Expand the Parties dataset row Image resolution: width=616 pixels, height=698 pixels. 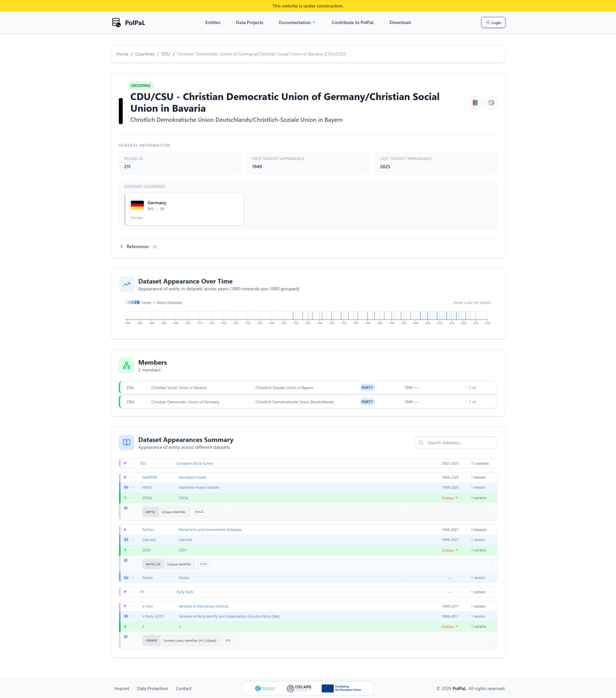133,578
